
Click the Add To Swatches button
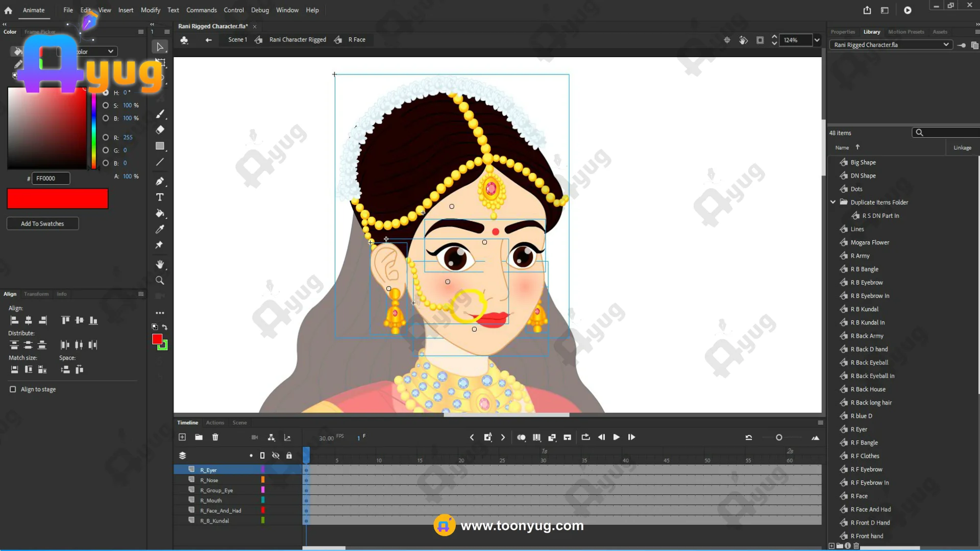42,223
